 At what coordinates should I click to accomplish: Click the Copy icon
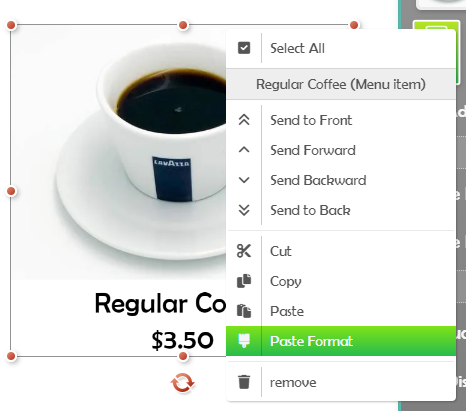coord(244,281)
